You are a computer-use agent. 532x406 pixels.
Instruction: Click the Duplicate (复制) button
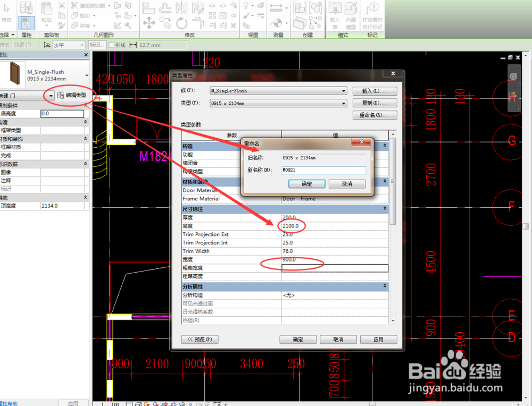375,103
